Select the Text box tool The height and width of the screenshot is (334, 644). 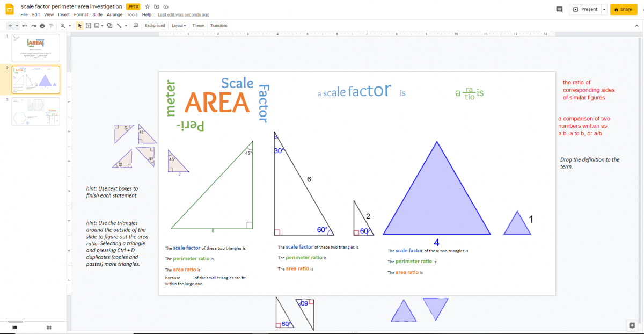coord(87,25)
